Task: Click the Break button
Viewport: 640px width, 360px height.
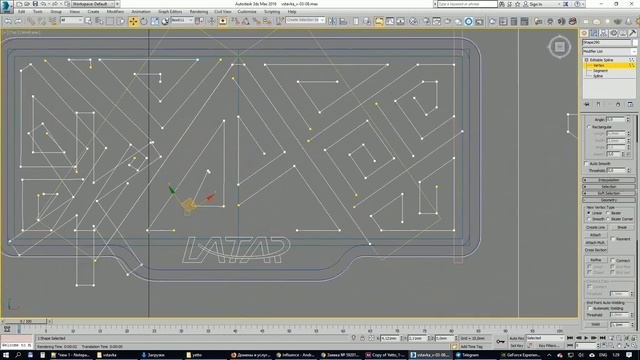Action: (622, 227)
